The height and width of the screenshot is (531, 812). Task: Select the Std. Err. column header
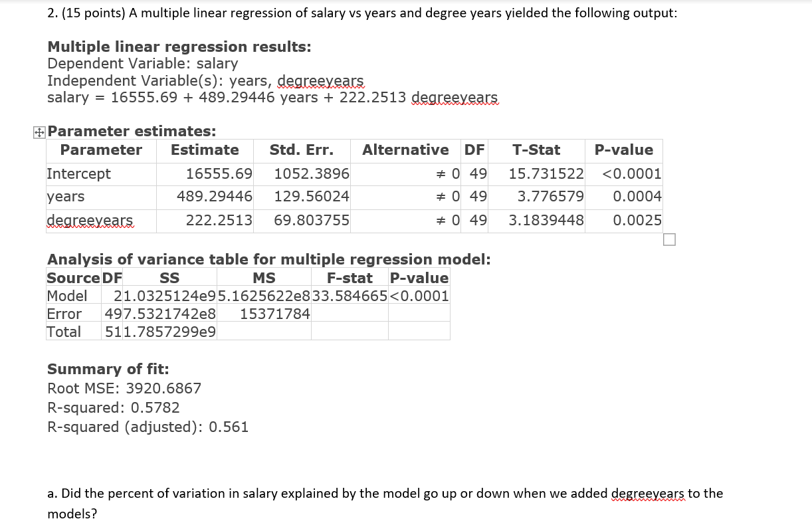(x=301, y=150)
